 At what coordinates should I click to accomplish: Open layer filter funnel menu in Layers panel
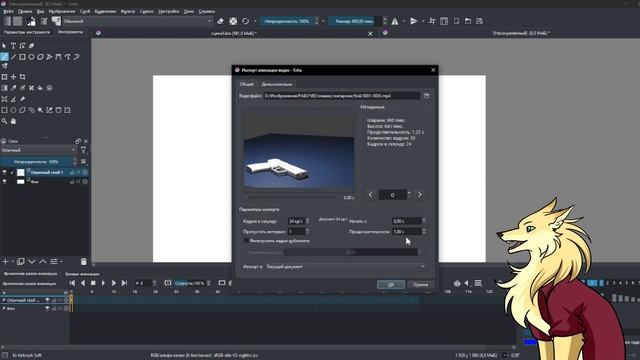click(x=83, y=150)
